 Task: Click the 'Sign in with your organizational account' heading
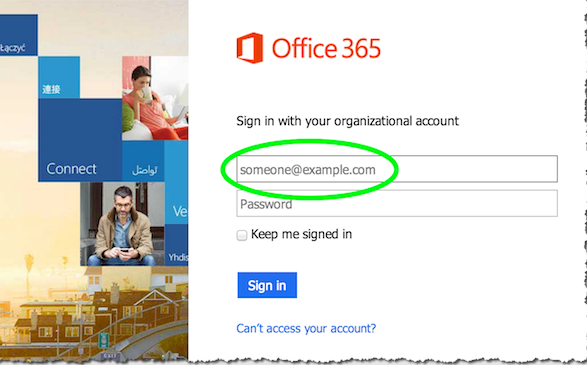click(347, 121)
